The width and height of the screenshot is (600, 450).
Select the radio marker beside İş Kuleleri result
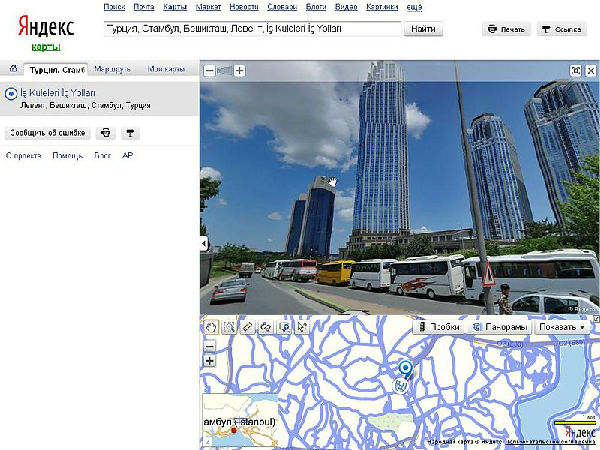pyautogui.click(x=11, y=93)
